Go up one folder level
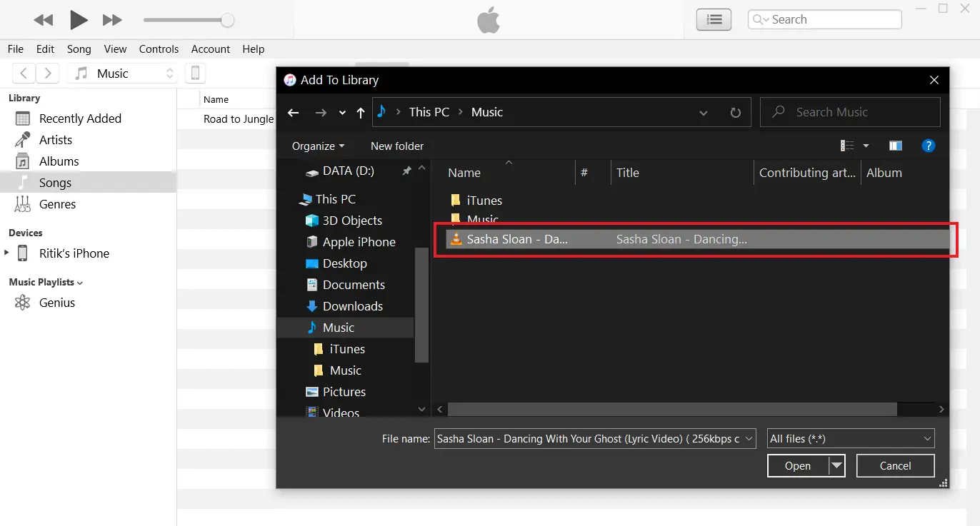The image size is (980, 526). click(361, 113)
